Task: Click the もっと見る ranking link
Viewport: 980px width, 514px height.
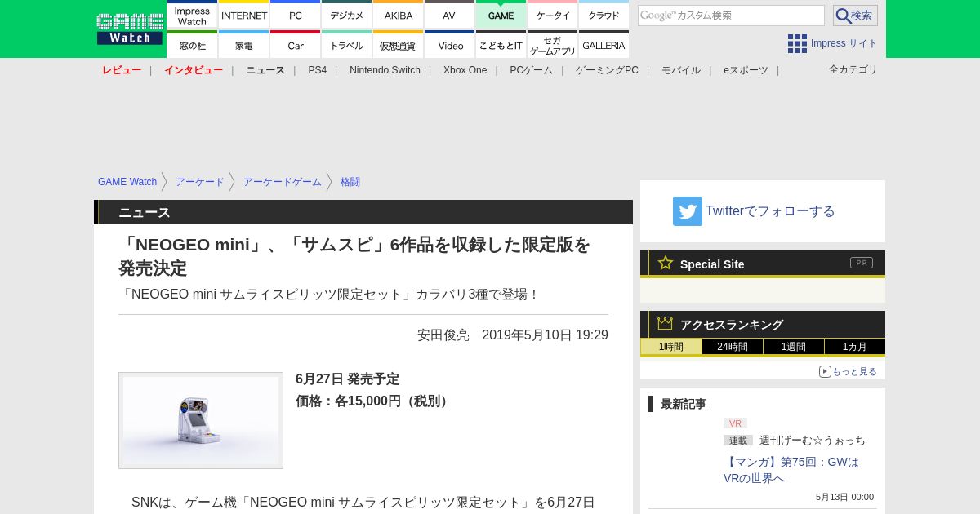Action: (x=854, y=371)
